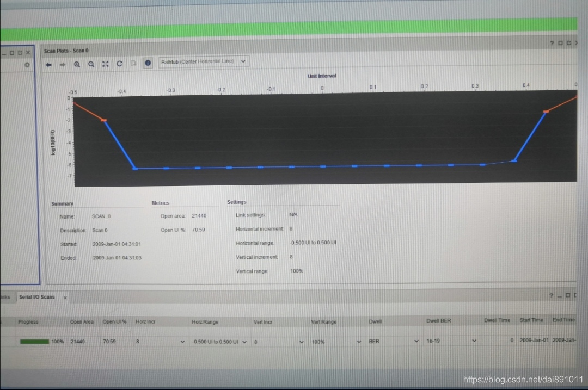The width and height of the screenshot is (588, 390).
Task: Click the Description value Scan 0
Action: point(100,231)
